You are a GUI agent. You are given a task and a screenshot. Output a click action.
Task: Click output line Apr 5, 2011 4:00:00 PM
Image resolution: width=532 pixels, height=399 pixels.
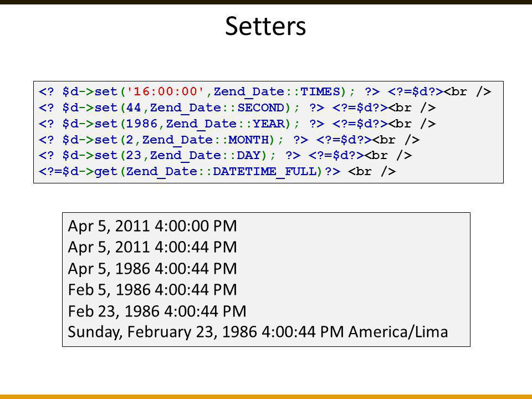coord(152,226)
